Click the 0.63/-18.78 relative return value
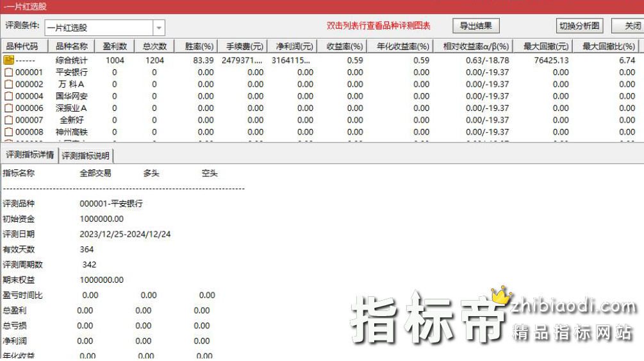 487,60
